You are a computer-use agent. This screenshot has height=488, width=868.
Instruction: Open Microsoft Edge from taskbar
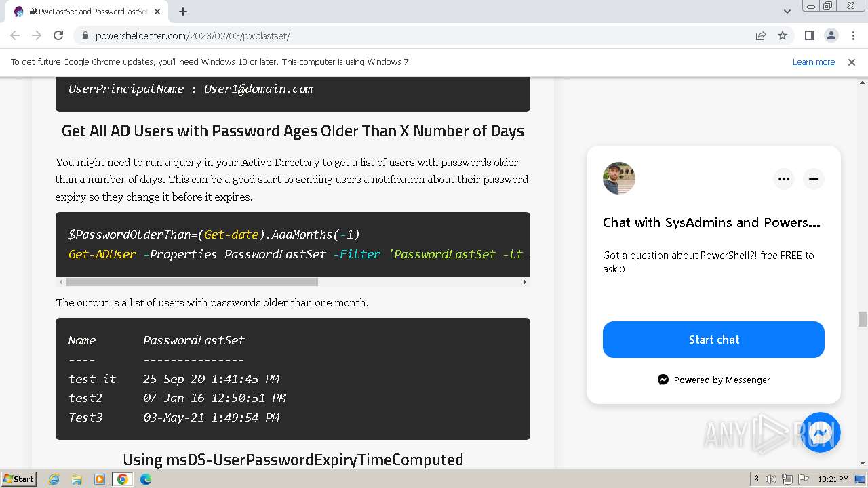145,479
